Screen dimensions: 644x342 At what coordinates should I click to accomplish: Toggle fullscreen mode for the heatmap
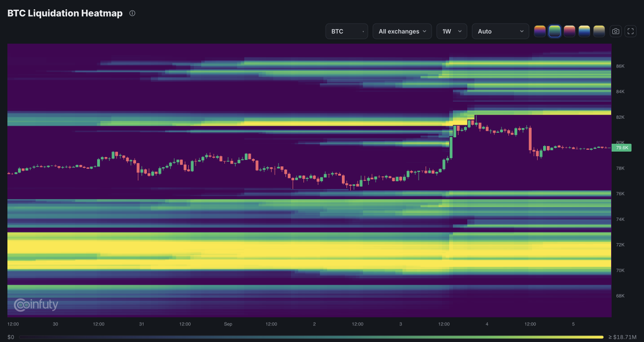pos(630,32)
